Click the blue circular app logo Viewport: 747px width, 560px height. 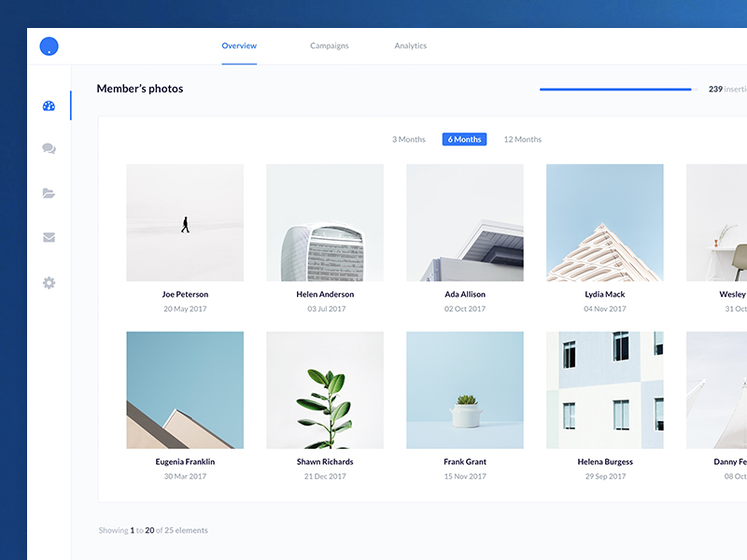tap(49, 46)
